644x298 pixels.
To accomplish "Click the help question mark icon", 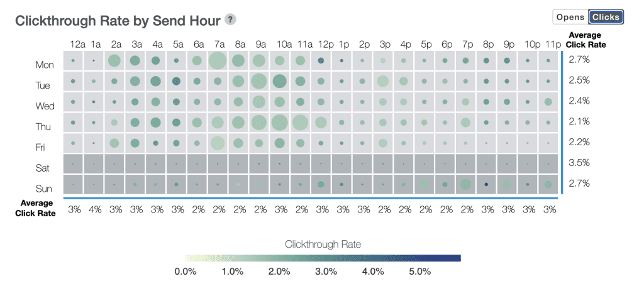I will [231, 19].
